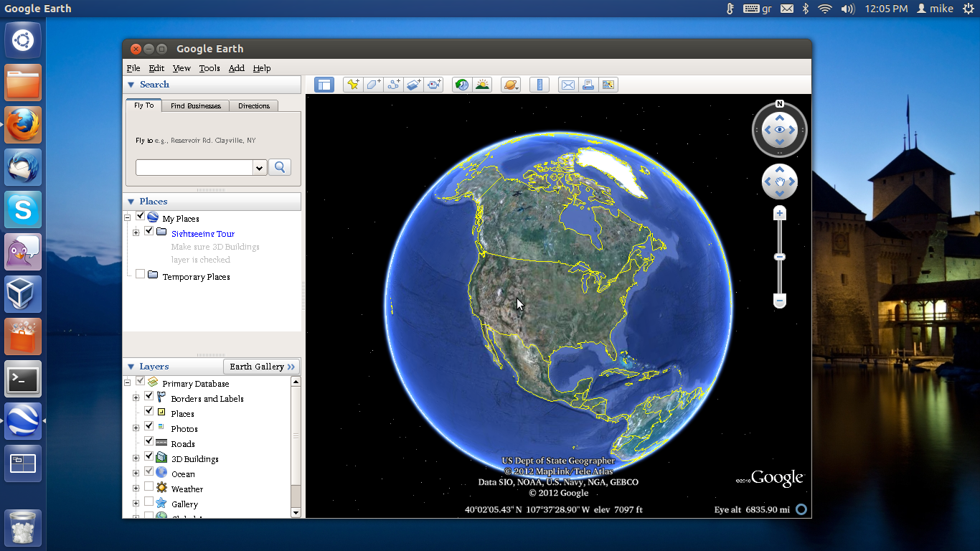Record a tour using the camera icon
980x551 pixels.
pyautogui.click(x=434, y=85)
